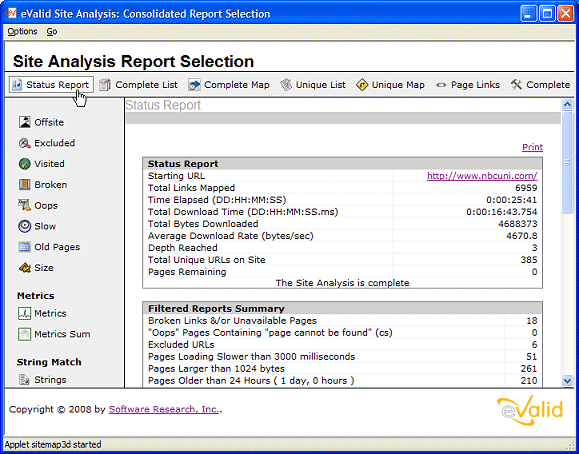
Task: Click the Unique List icon
Action: coord(286,85)
